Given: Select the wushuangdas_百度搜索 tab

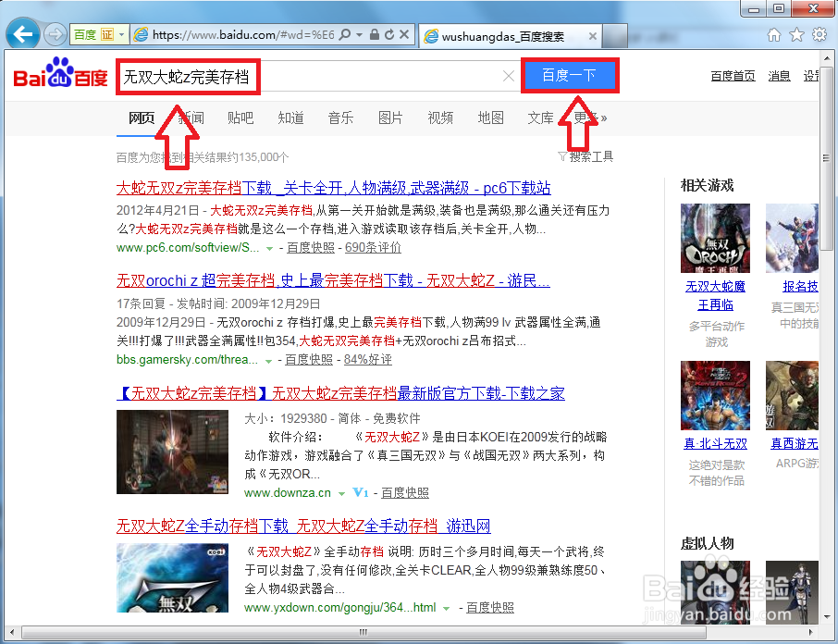Looking at the screenshot, I should pos(503,36).
